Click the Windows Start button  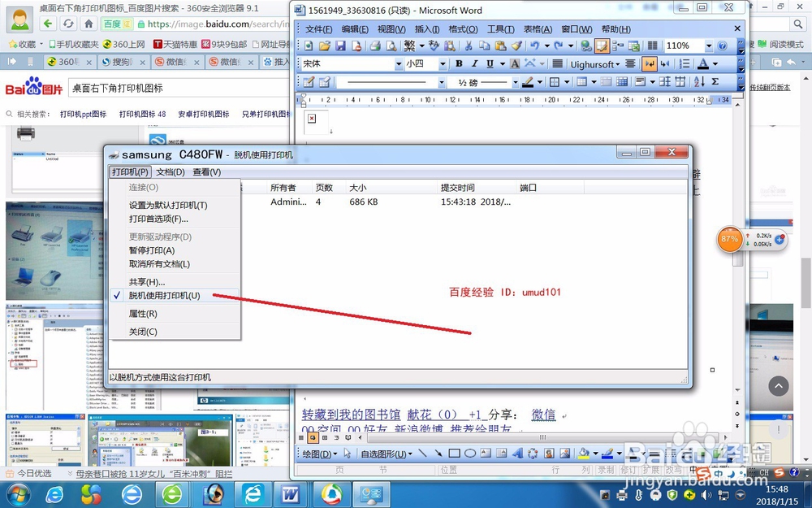tap(19, 494)
